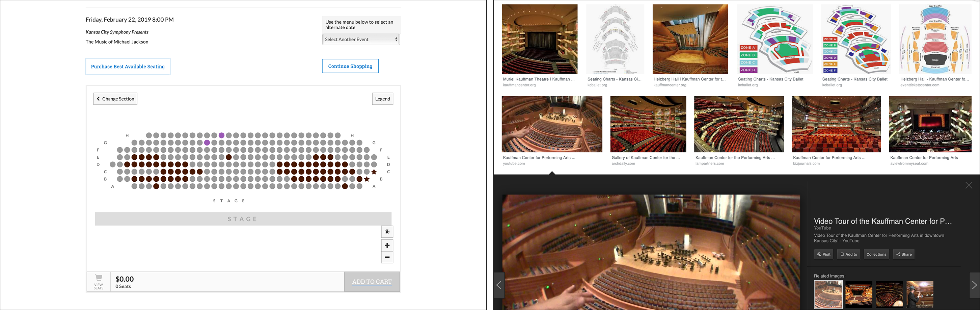The image size is (980, 310).
Task: Go to next image with right arrow
Action: pos(974,285)
